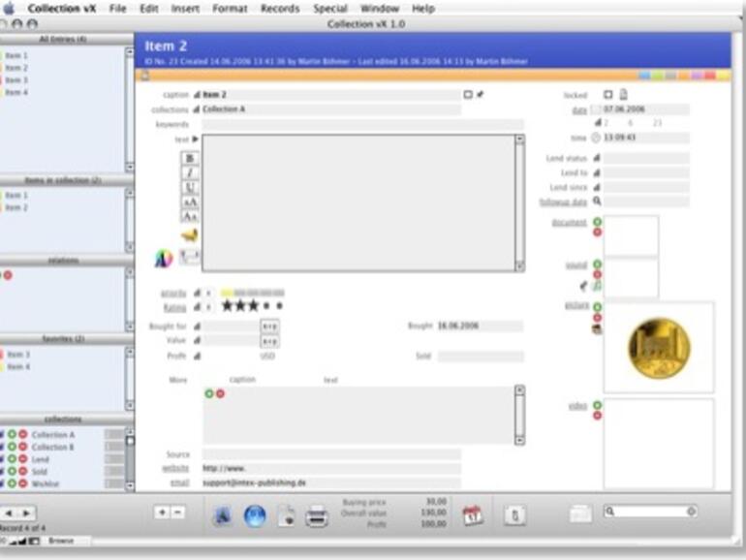Click the gold coin picture thumbnail
The image size is (746, 560).
pos(659,348)
